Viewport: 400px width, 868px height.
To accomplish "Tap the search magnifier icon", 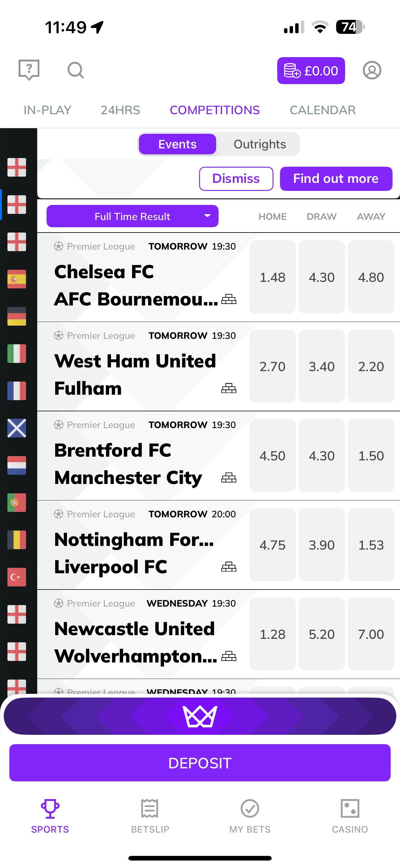I will 75,70.
